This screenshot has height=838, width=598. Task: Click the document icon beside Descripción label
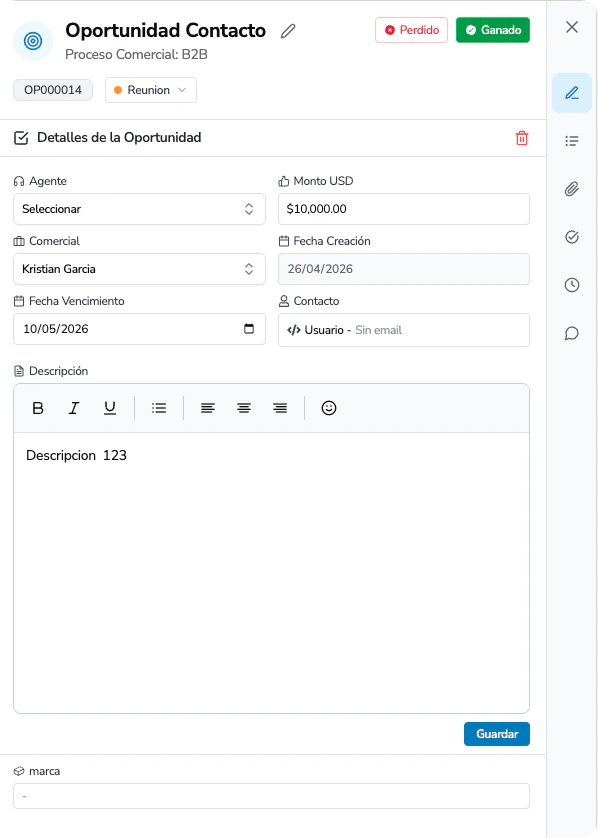pos(19,371)
